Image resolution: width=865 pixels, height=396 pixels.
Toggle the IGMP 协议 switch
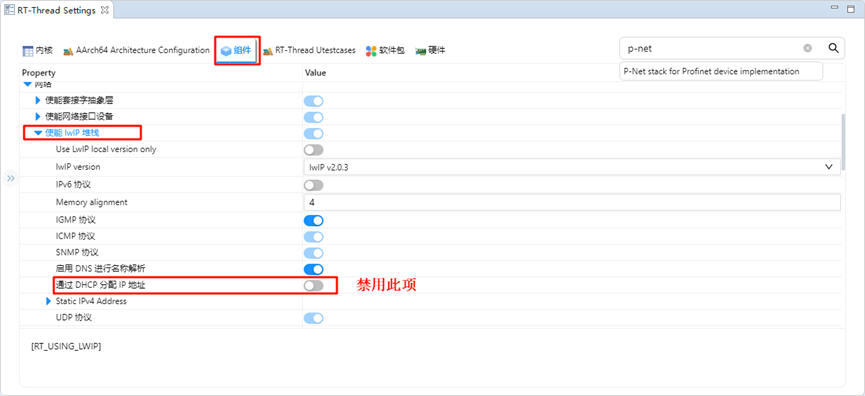click(313, 221)
